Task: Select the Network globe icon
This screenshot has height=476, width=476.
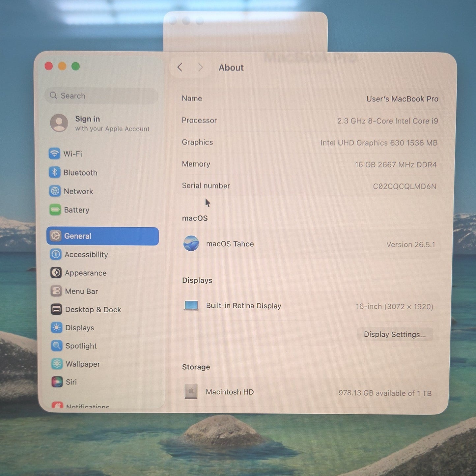Action: coord(55,191)
